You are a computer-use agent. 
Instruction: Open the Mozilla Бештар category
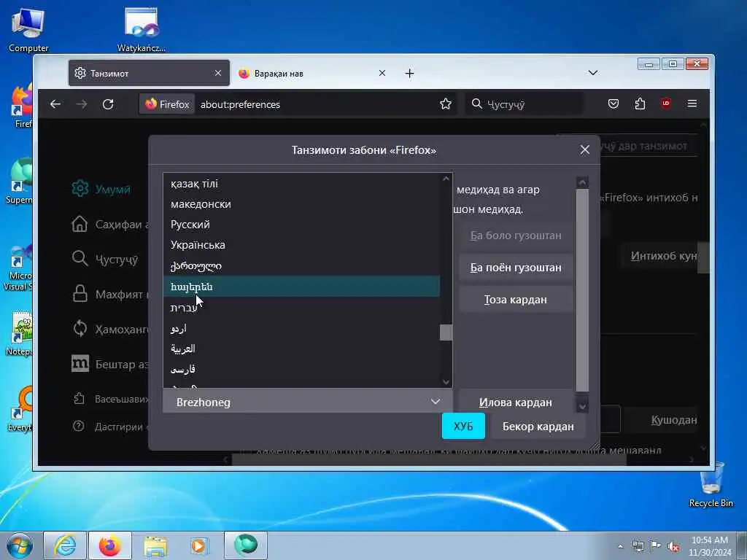pos(110,365)
